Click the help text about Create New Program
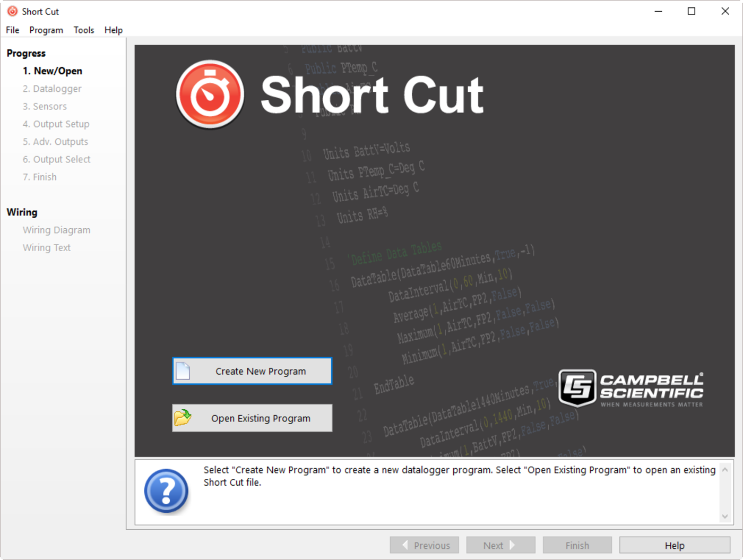The height and width of the screenshot is (560, 743). (460, 476)
